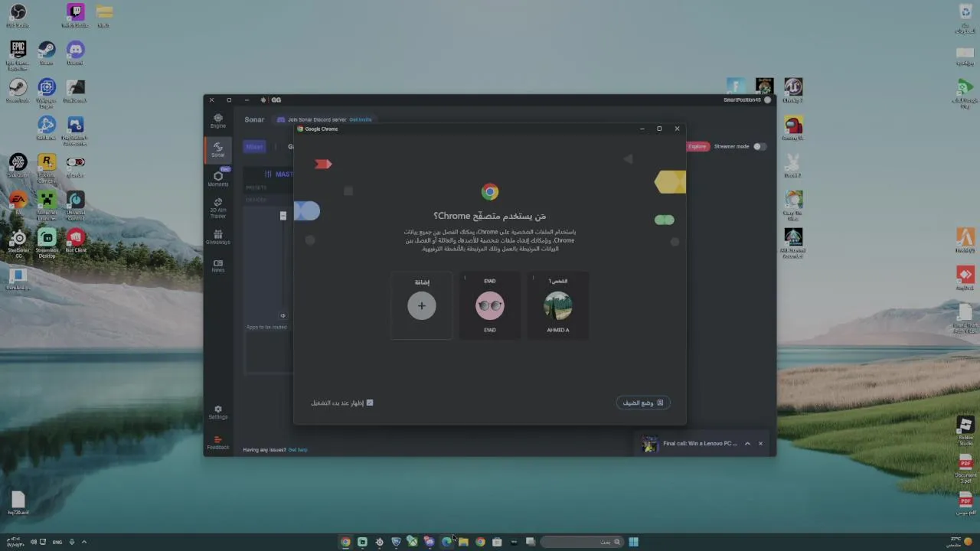The image size is (980, 551).
Task: Open Unreal Engine desktop shortcut
Action: click(793, 90)
